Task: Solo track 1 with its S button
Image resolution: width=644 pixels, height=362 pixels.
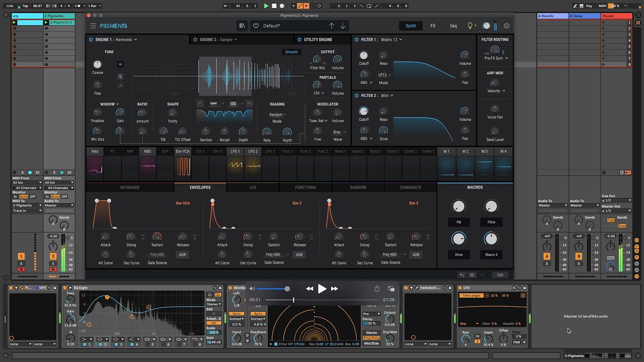Action: 21,263
